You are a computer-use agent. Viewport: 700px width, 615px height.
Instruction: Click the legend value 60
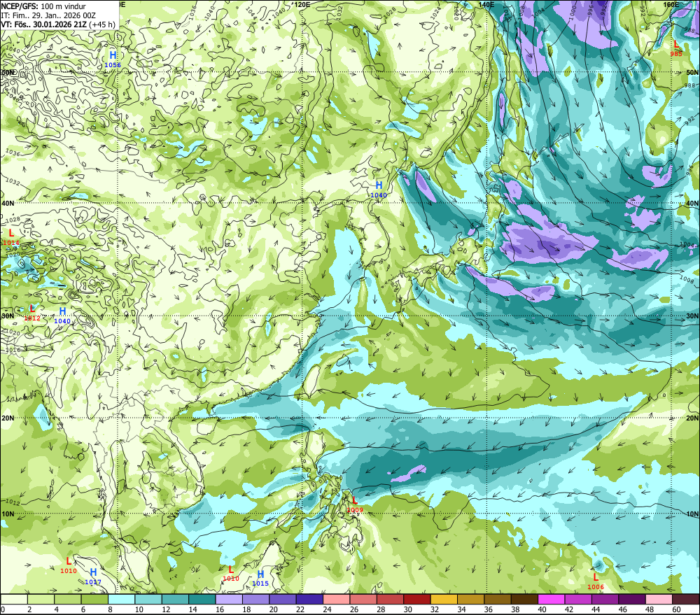[677, 609]
